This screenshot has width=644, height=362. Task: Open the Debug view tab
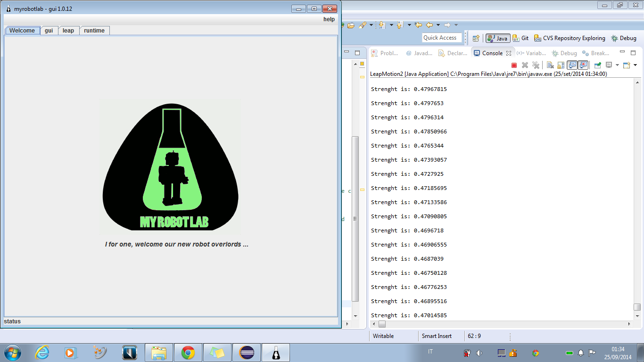(x=565, y=53)
